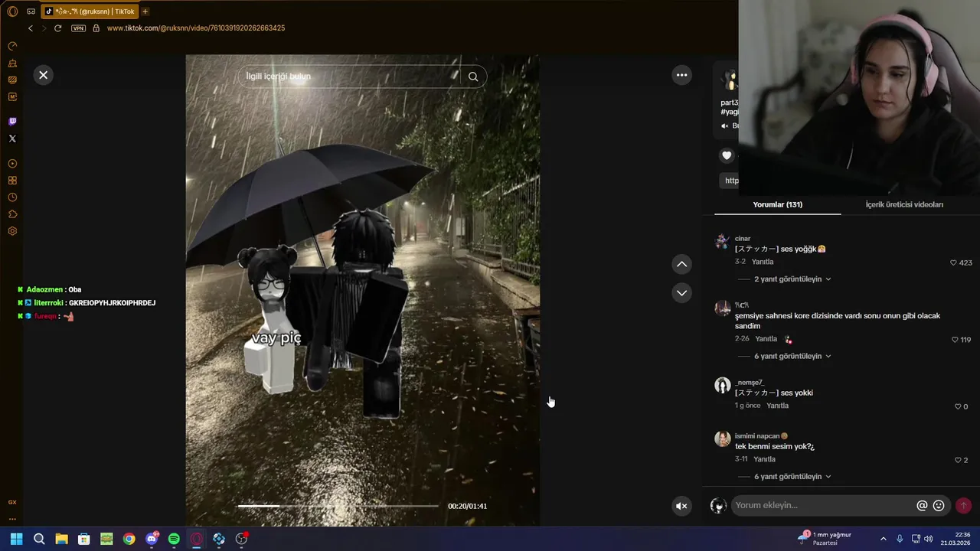The image size is (980, 551).
Task: Switch to İçerik üreticisi videoları tab
Action: [x=904, y=204]
